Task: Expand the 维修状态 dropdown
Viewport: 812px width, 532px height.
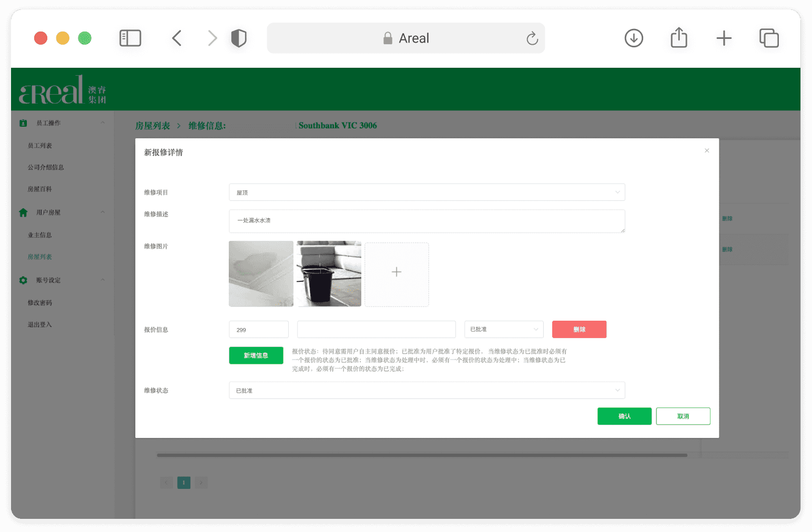Action: pos(427,391)
